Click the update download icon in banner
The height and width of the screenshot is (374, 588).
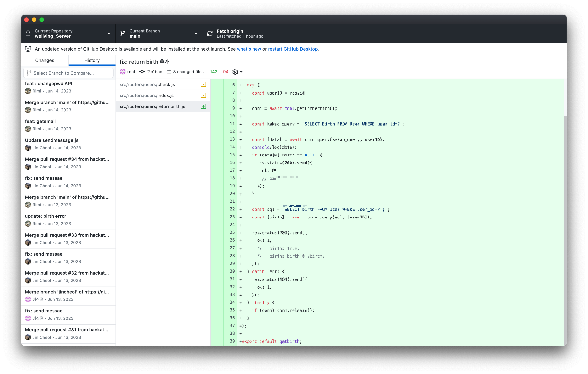[28, 49]
